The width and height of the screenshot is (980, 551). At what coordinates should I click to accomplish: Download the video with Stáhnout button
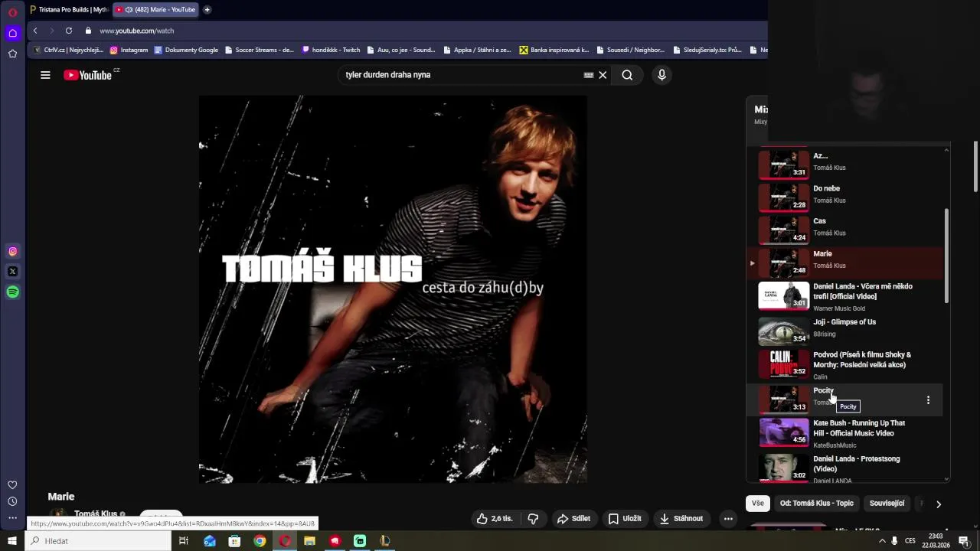coord(681,518)
